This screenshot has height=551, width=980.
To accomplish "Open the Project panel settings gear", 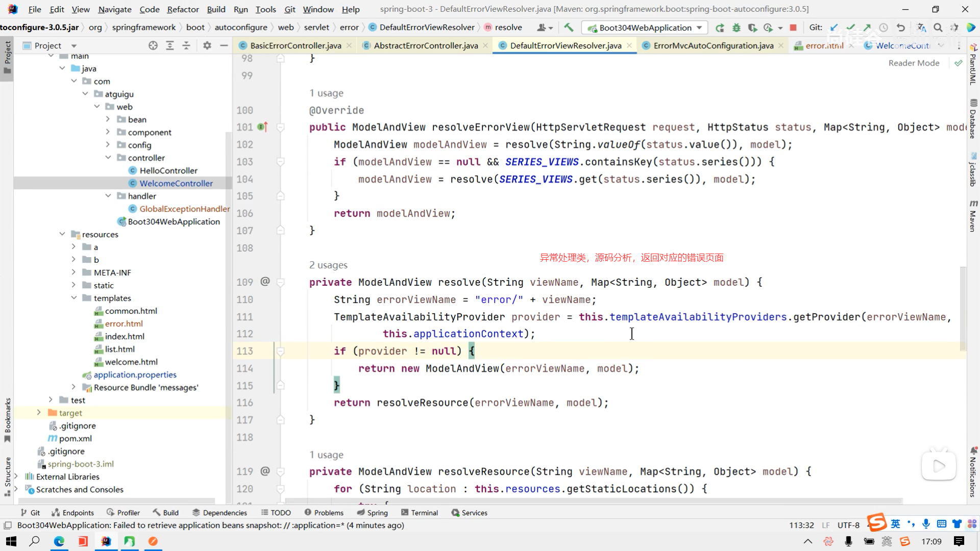I will click(x=207, y=45).
